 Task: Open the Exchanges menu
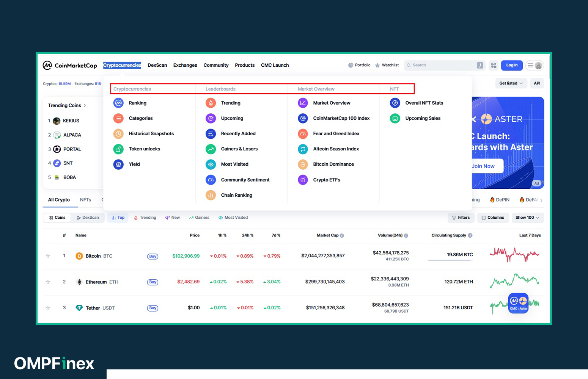(185, 65)
